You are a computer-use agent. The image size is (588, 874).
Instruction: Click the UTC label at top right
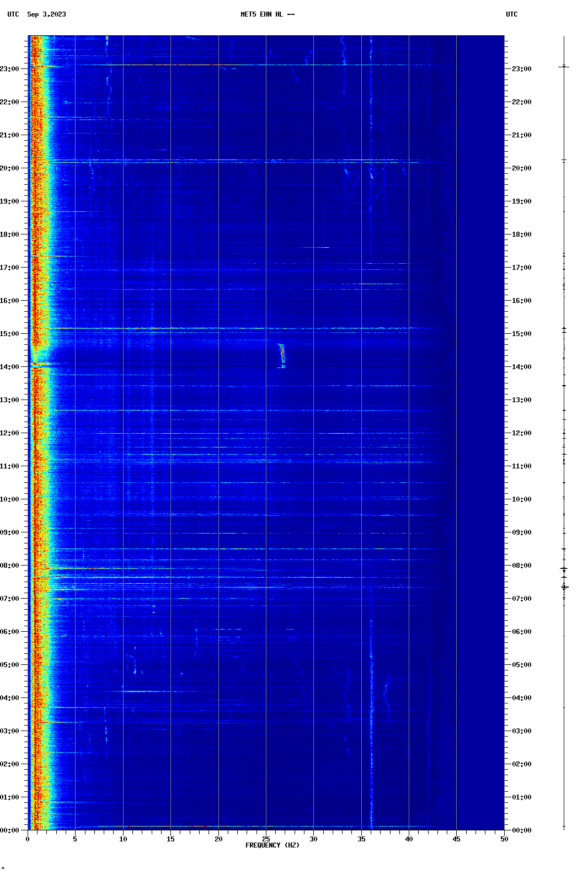coord(511,14)
